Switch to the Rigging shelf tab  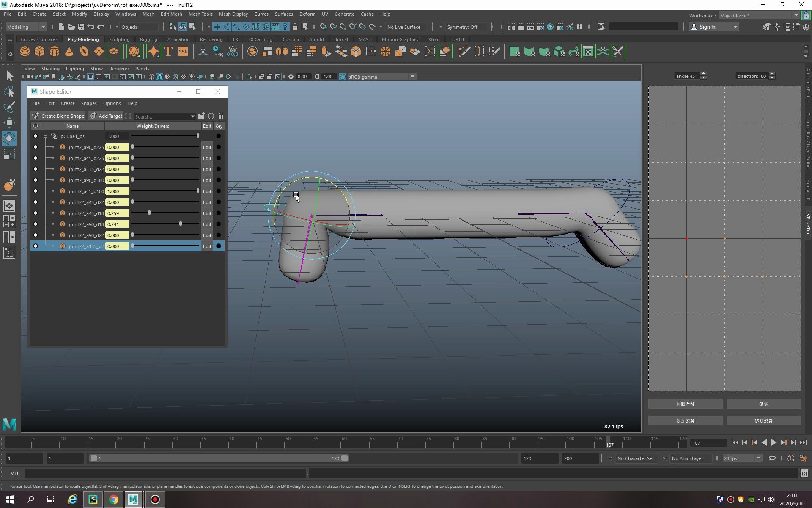click(148, 39)
